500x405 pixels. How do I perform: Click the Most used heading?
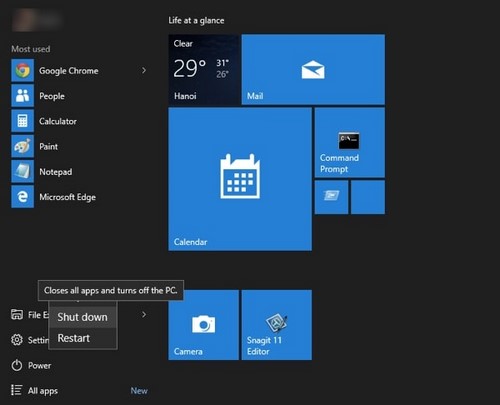pyautogui.click(x=31, y=49)
